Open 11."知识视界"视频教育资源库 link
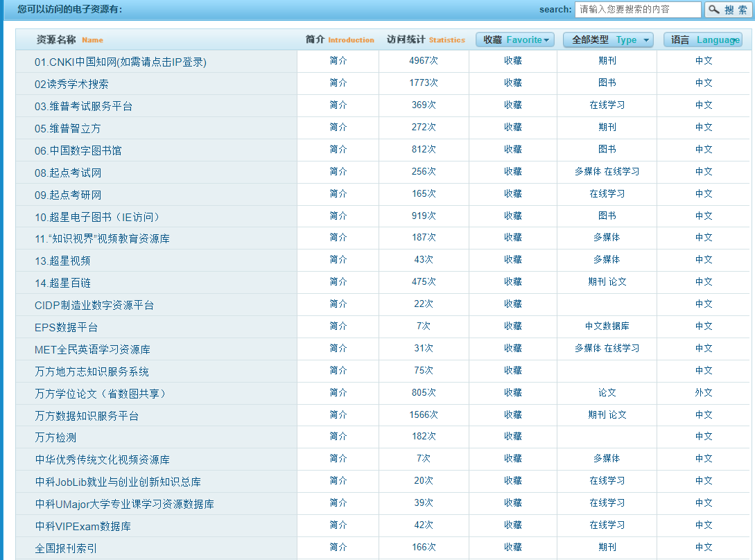 tap(102, 239)
